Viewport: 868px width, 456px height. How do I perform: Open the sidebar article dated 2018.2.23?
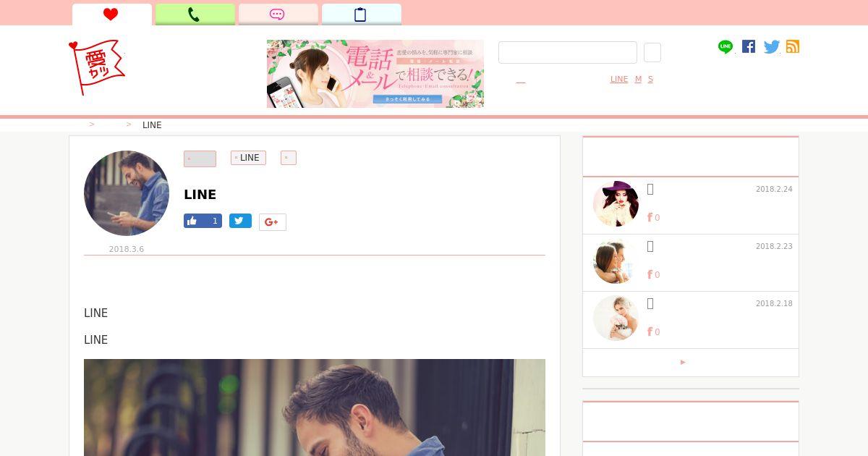click(x=691, y=263)
